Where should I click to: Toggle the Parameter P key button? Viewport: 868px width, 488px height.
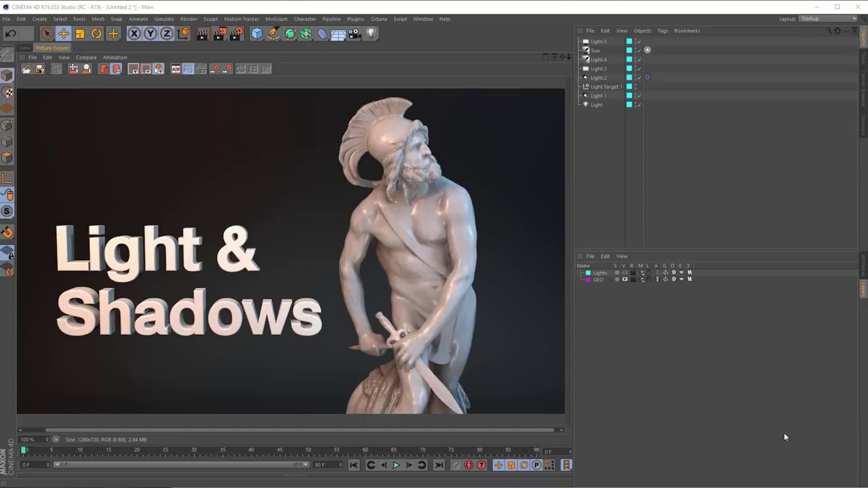click(536, 465)
